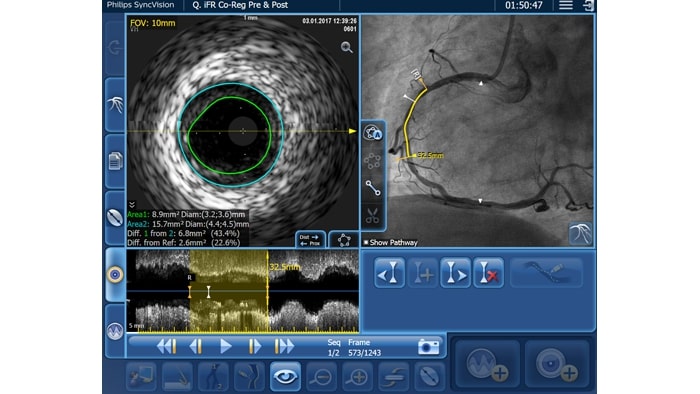Click the back arrow button in left sidebar
This screenshot has height=394, width=700.
click(115, 47)
